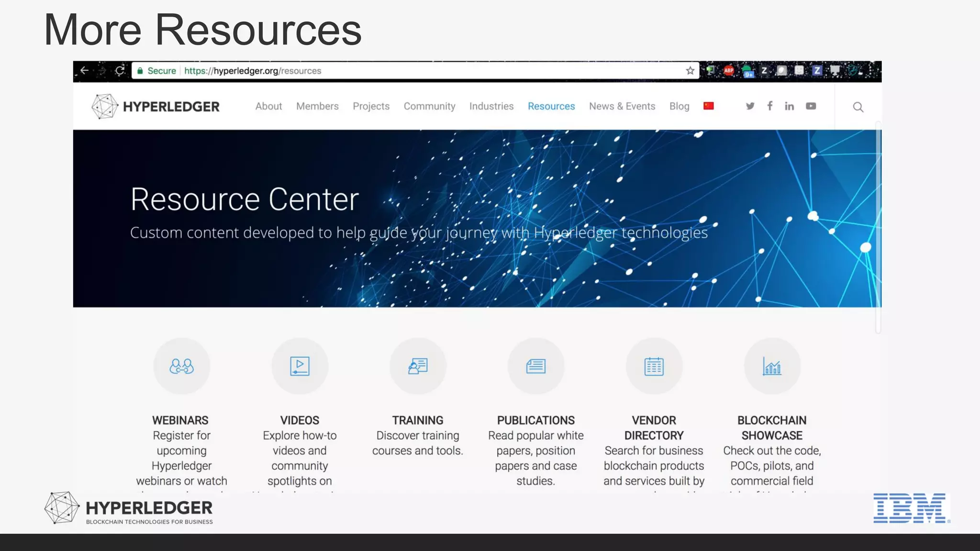Open site search with the magnifier icon
Viewport: 980px width, 551px height.
858,107
